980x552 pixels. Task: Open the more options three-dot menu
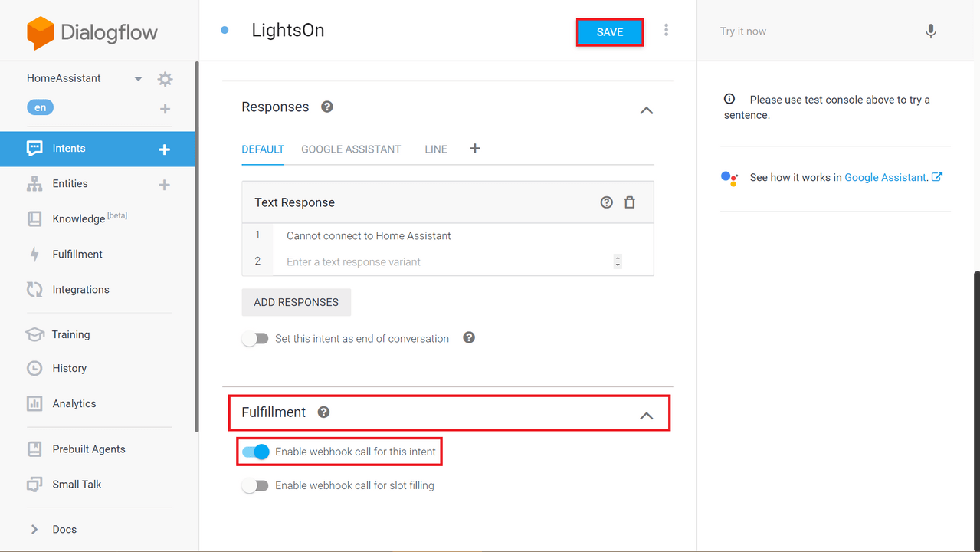click(x=666, y=30)
